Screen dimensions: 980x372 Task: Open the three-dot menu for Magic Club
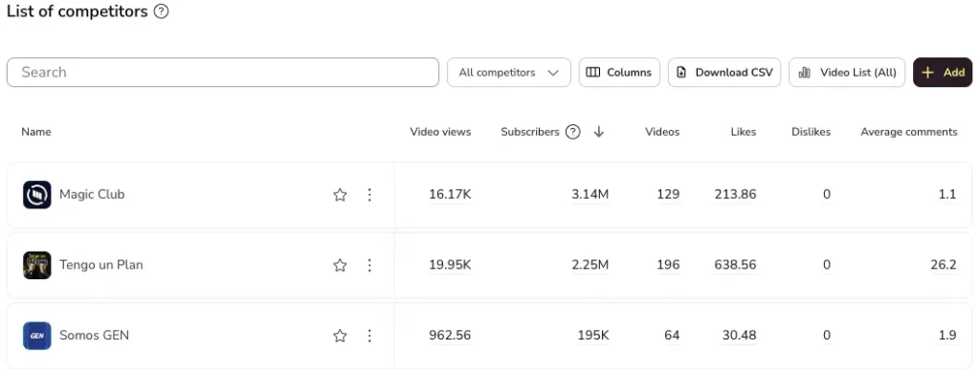(x=369, y=195)
